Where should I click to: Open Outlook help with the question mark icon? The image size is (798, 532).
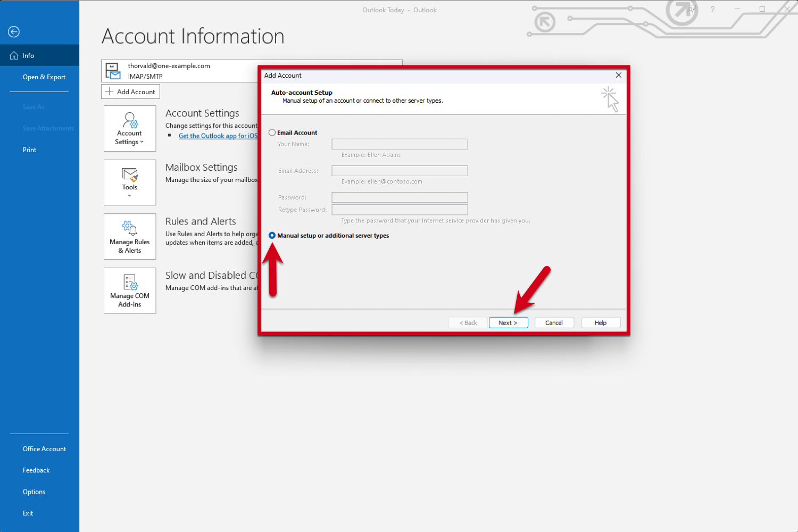712,9
